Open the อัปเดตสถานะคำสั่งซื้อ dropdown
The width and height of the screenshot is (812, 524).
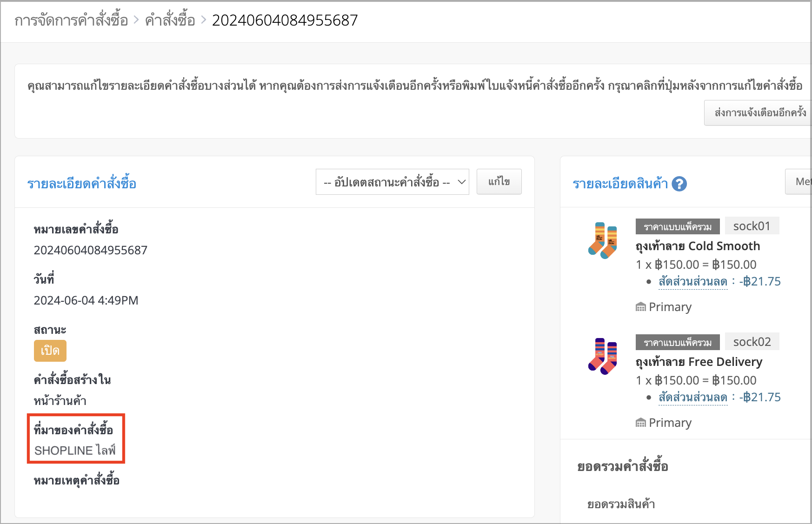[x=392, y=182]
